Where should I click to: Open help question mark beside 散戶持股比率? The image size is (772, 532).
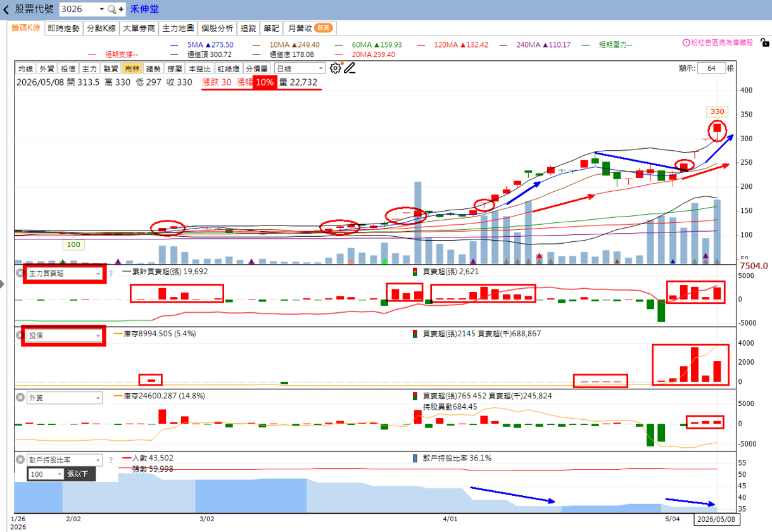[x=111, y=460]
